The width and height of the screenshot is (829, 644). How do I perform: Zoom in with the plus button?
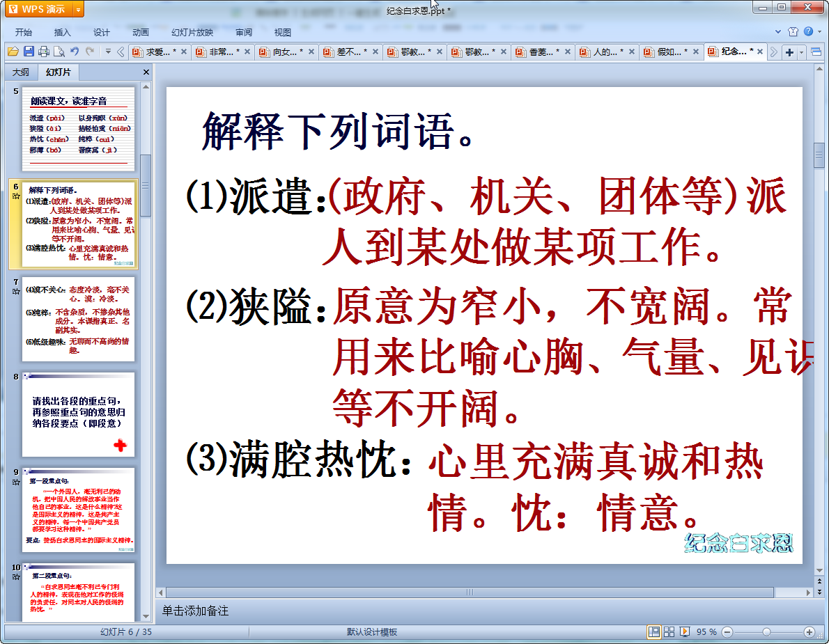coord(809,632)
